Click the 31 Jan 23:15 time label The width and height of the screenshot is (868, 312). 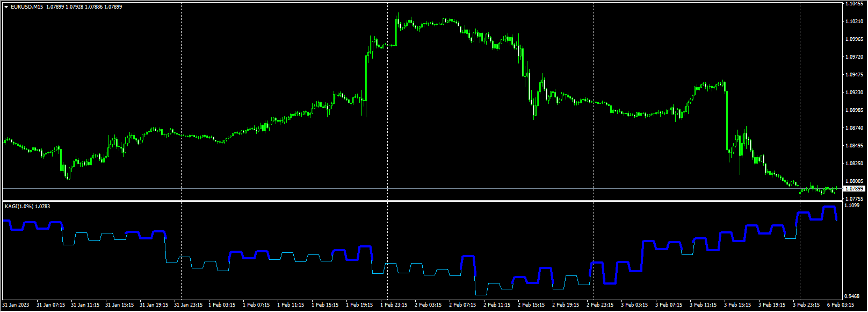(x=189, y=305)
